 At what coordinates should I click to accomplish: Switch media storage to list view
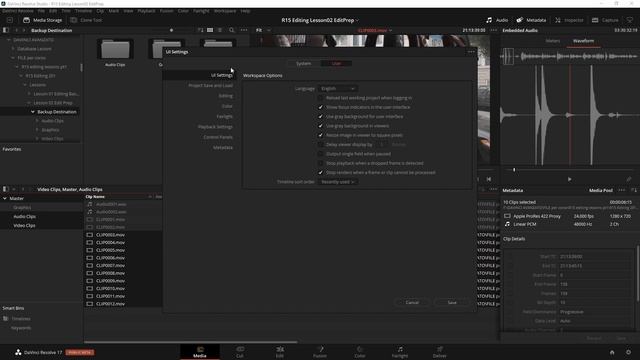click(x=220, y=30)
